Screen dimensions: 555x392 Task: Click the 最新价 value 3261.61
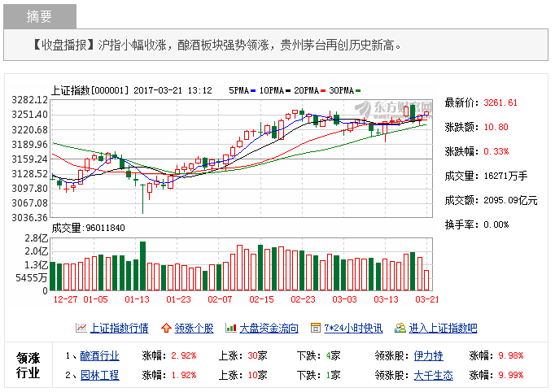500,102
